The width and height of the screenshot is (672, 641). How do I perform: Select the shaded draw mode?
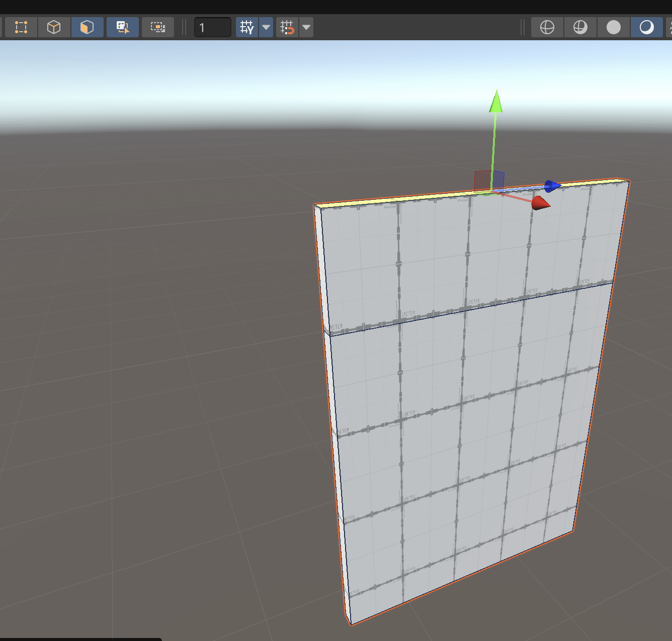[x=647, y=27]
